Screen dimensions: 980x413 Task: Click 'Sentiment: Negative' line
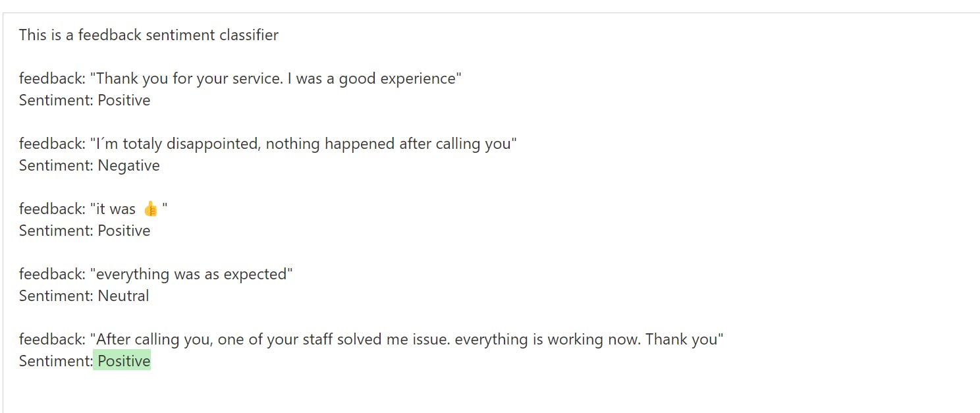coord(90,165)
